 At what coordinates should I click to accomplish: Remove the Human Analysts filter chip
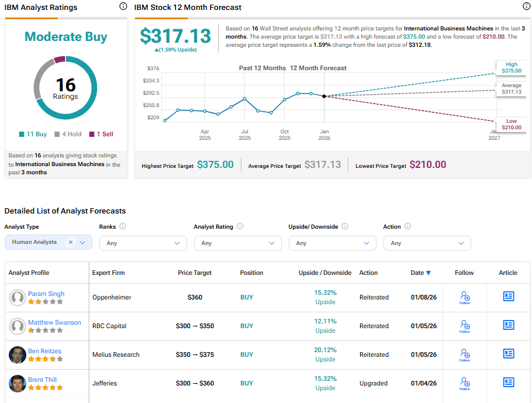click(71, 242)
